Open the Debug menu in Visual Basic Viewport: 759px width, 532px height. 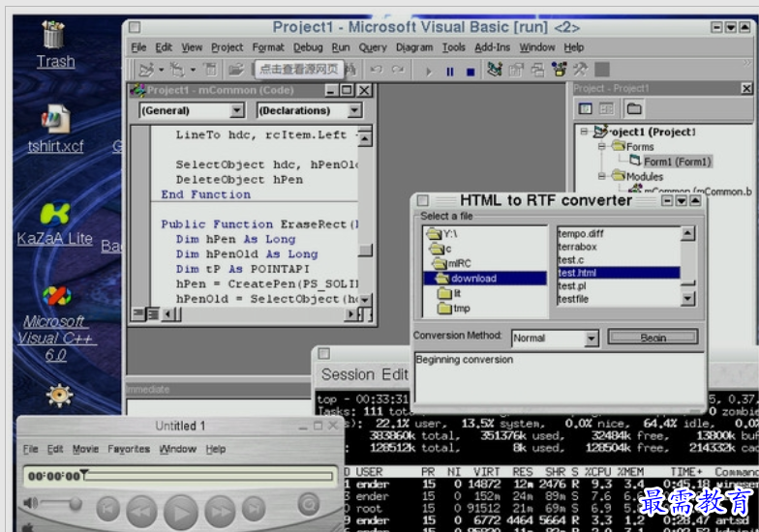pos(308,47)
